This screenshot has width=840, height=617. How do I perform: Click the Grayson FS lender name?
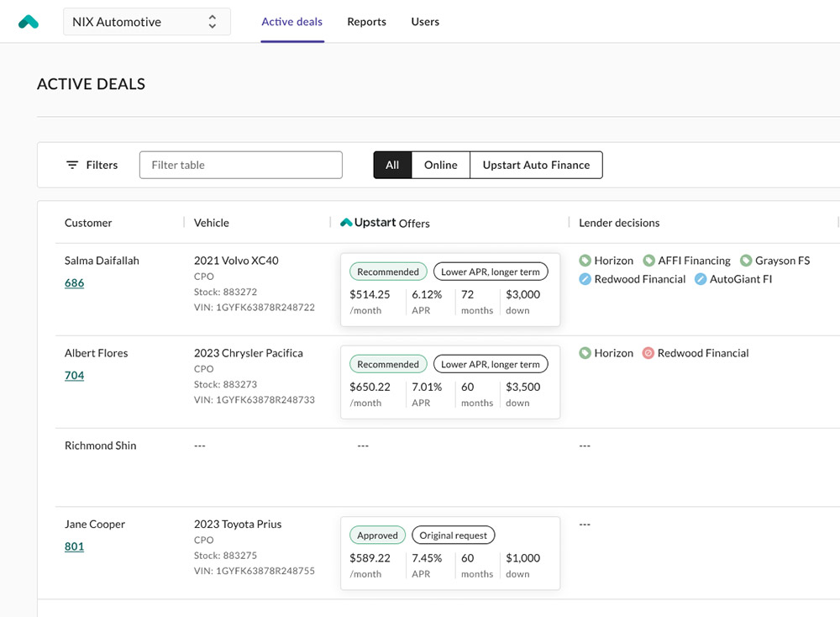tap(783, 261)
